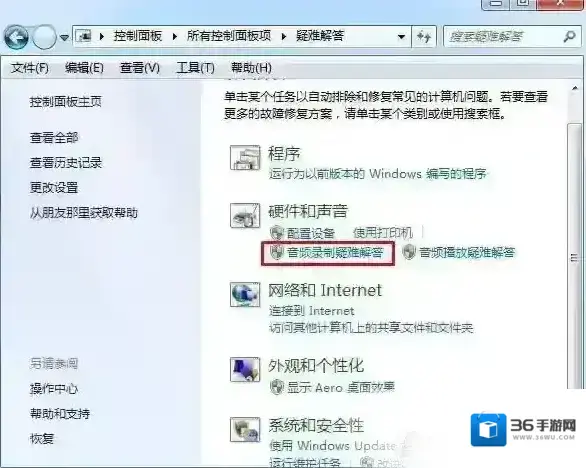Viewport: 586px width, 468px height.
Task: Click the 音频播放疑难解答 link
Action: [x=467, y=253]
